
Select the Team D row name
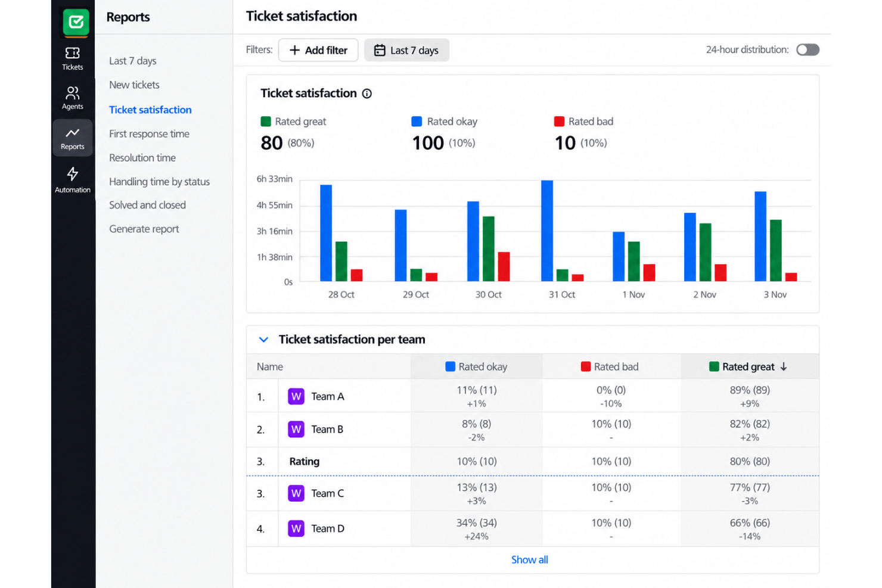328,528
